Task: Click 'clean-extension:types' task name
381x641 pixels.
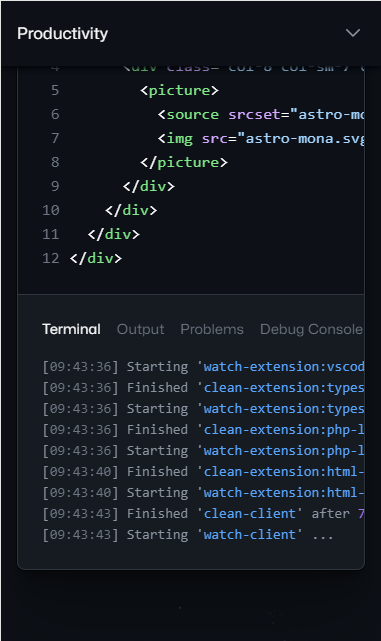Action: [x=284, y=388]
